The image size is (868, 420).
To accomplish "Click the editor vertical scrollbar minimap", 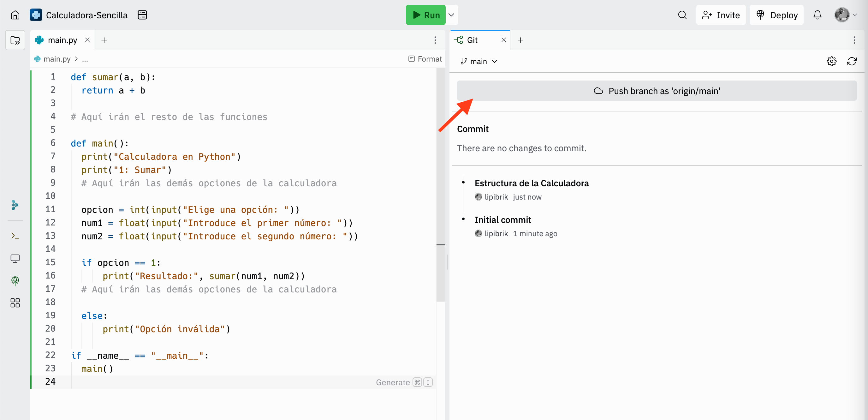I will point(440,185).
